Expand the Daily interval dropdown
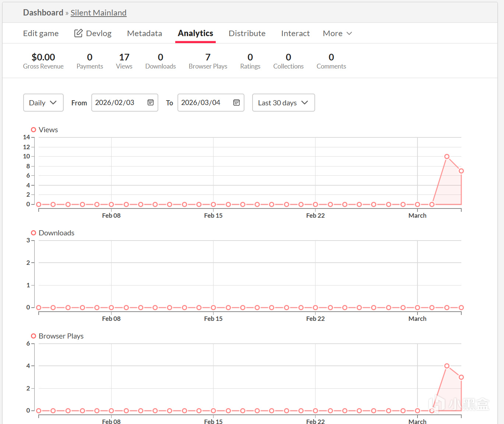Image resolution: width=504 pixels, height=424 pixels. click(43, 103)
